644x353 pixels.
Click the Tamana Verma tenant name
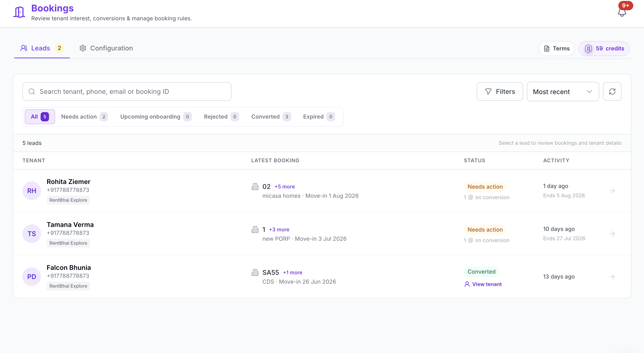pos(70,225)
